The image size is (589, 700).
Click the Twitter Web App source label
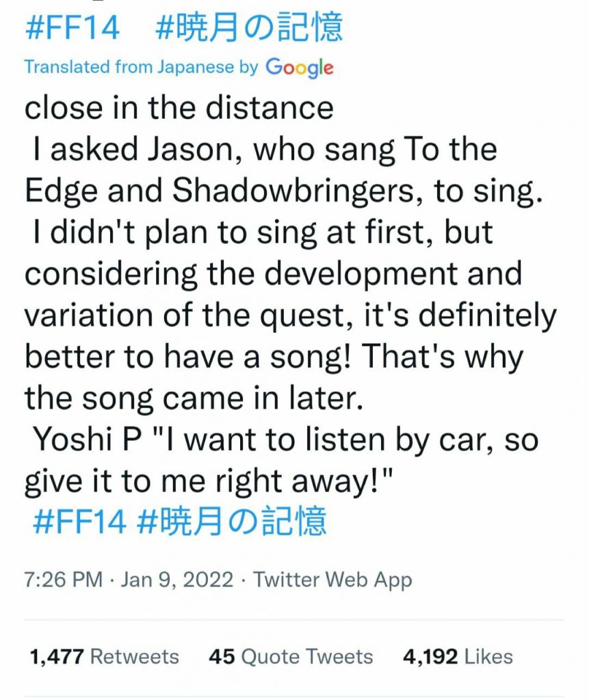333,580
